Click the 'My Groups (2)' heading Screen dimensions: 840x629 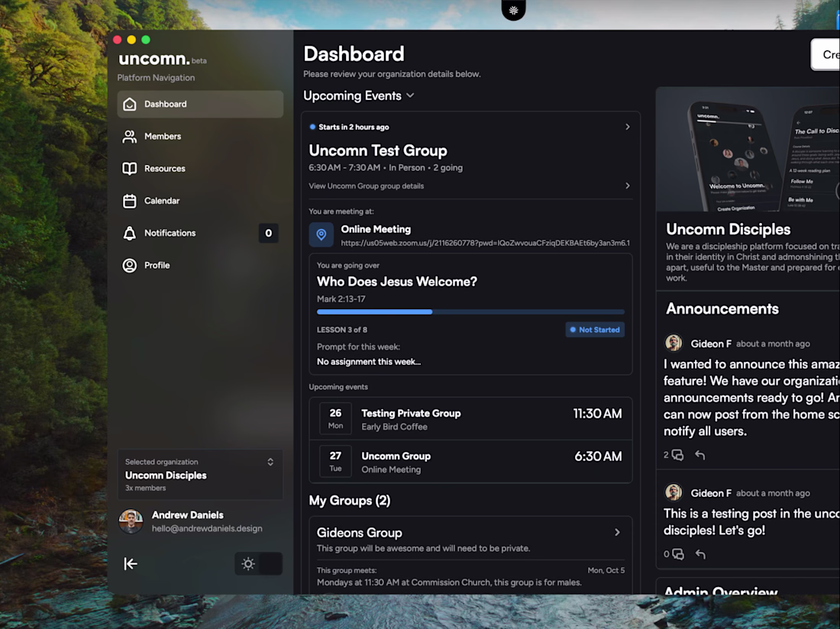(x=349, y=501)
